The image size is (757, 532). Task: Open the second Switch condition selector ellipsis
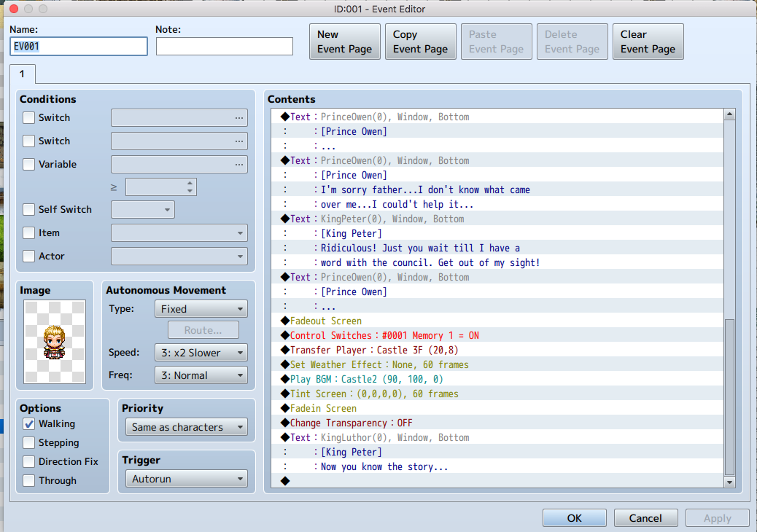pyautogui.click(x=239, y=141)
